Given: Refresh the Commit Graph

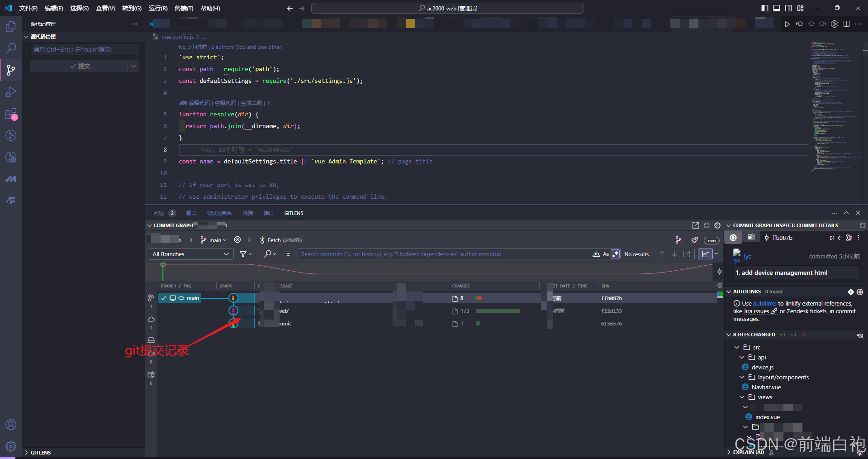Looking at the screenshot, I should pyautogui.click(x=707, y=225).
